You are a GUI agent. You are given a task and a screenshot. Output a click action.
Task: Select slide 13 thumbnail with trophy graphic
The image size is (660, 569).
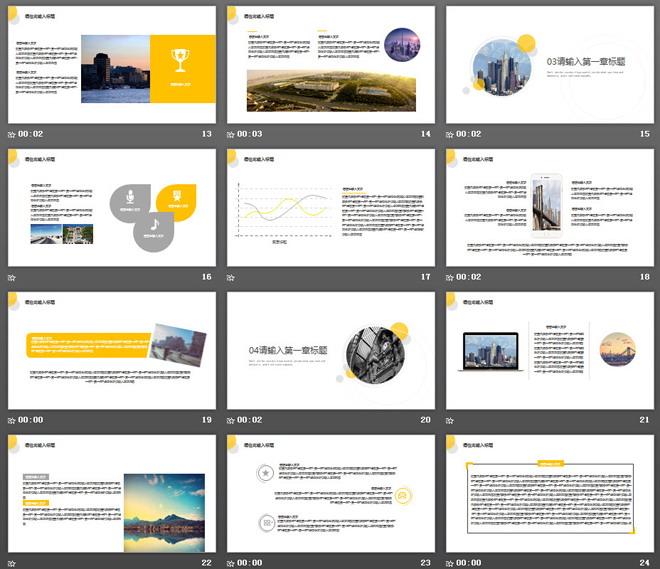point(112,64)
